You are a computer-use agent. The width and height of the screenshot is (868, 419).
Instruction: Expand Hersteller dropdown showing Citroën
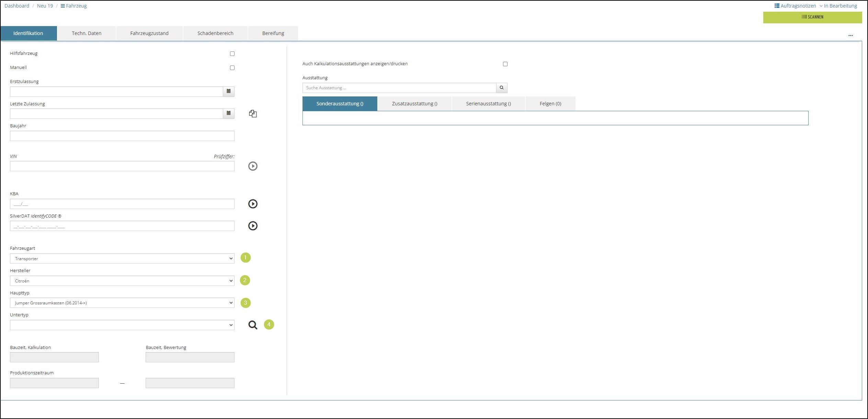point(122,281)
